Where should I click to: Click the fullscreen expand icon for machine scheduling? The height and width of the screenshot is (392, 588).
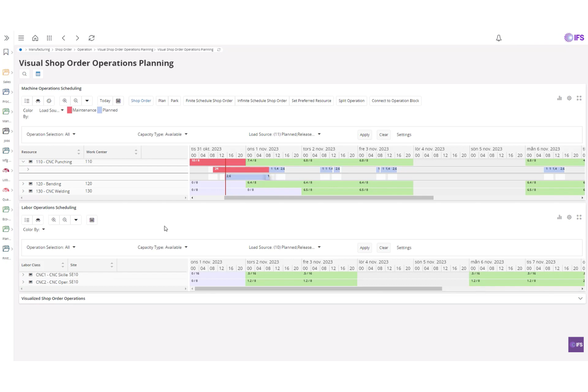pos(579,98)
